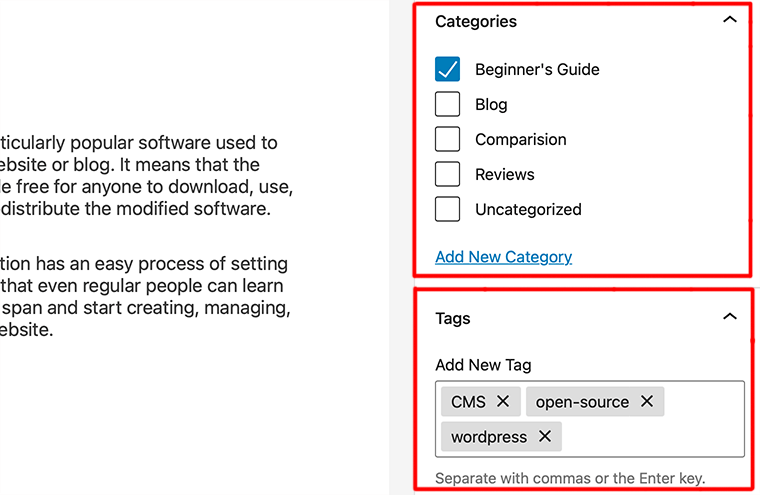Click the Blog label text

pos(491,105)
